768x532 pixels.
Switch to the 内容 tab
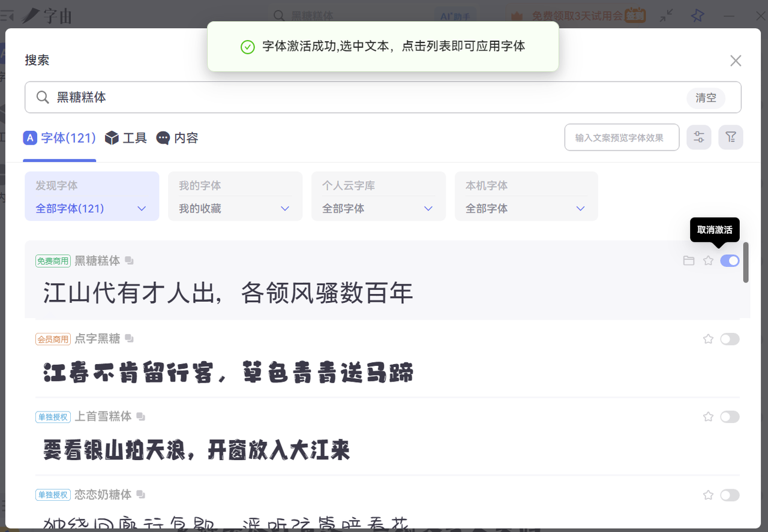coord(178,138)
